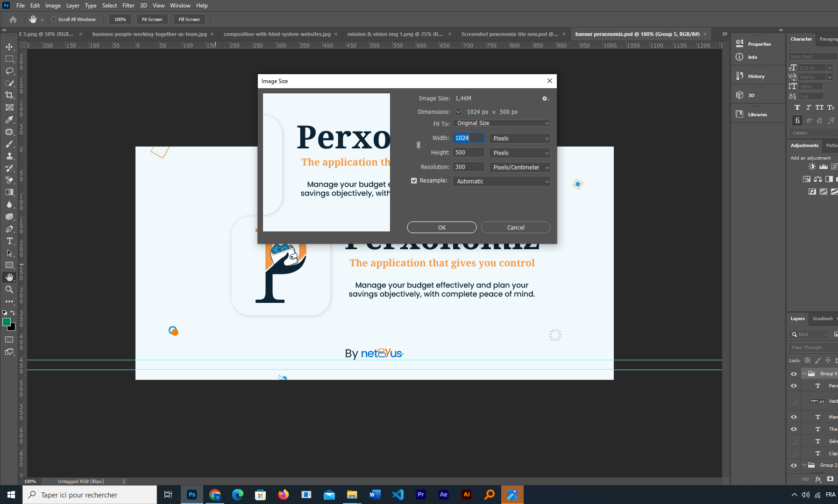Screen dimensions: 838x504
Task: Uncheck the Resample checkbox
Action: [x=414, y=181]
